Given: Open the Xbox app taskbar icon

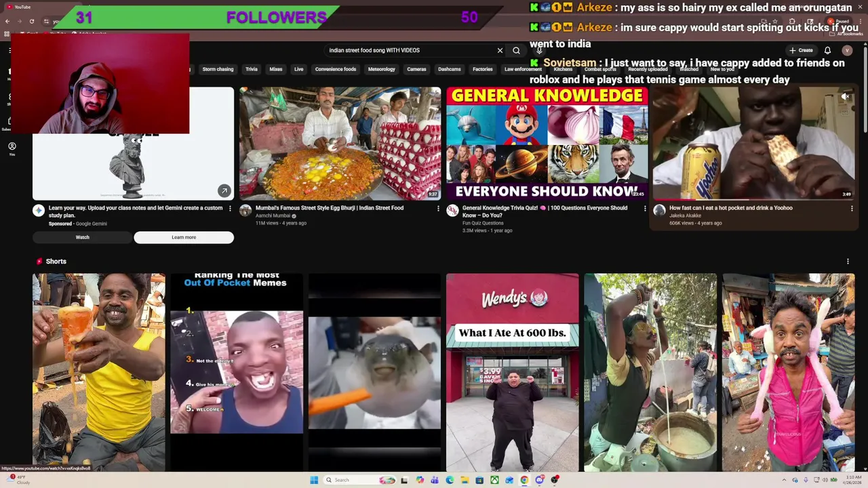Looking at the screenshot, I should (x=494, y=480).
